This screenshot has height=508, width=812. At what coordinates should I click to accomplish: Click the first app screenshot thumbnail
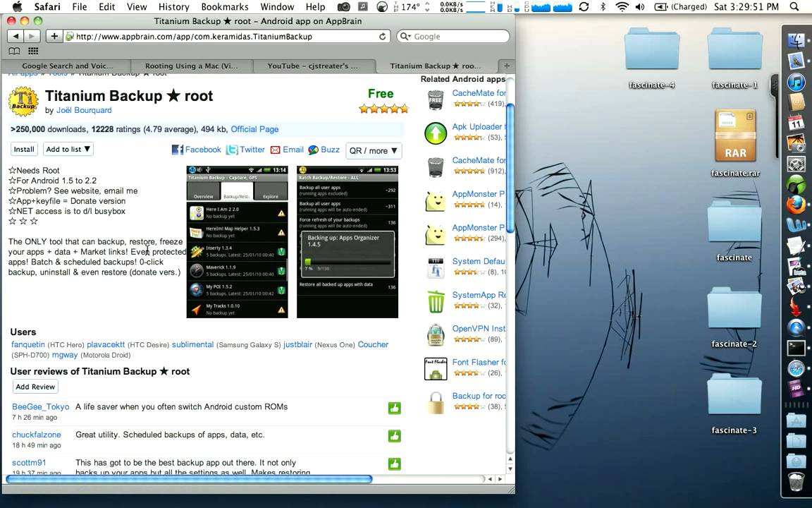(237, 241)
